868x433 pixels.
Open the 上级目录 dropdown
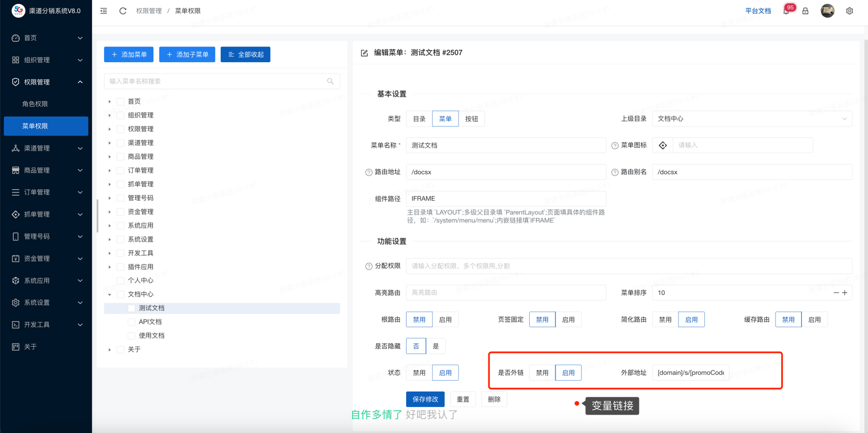tap(751, 119)
